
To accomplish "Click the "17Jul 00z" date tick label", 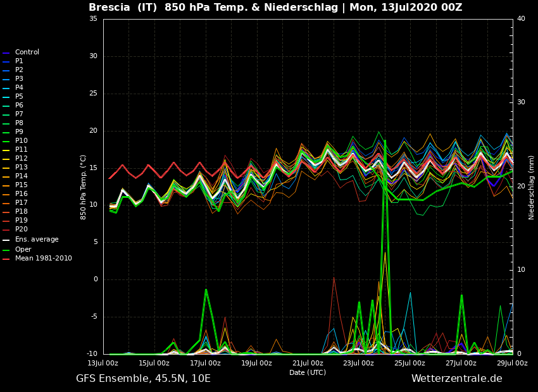I will pyautogui.click(x=206, y=363).
